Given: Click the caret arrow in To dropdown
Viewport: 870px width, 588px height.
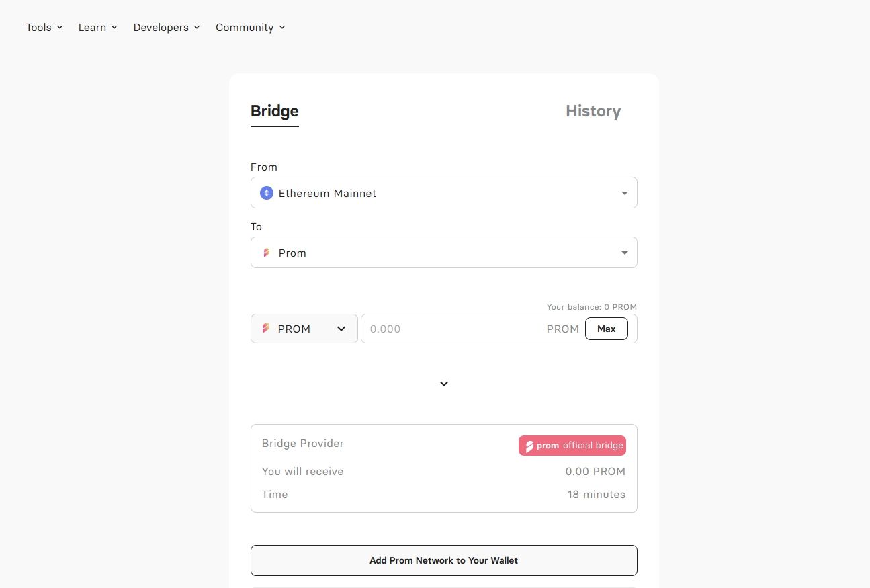Looking at the screenshot, I should (625, 253).
